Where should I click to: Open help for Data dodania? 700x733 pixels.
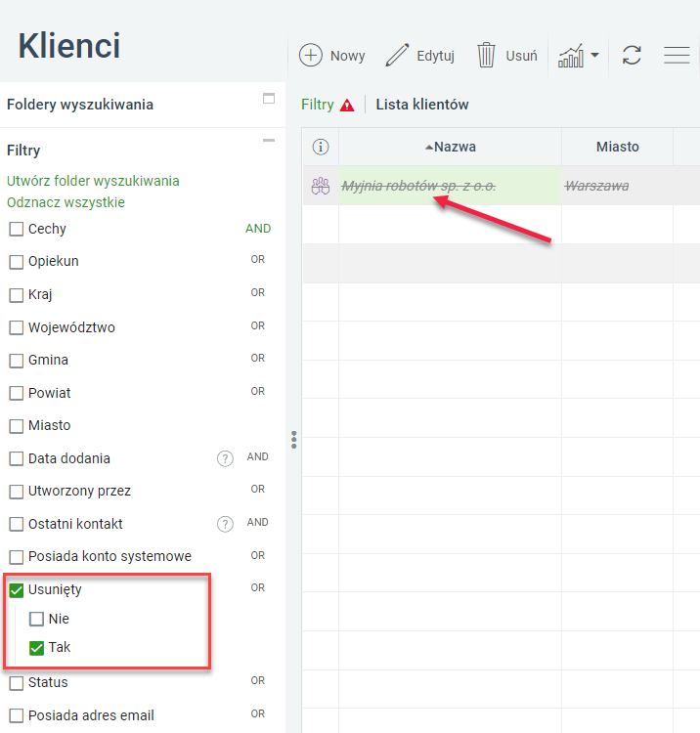click(225, 458)
